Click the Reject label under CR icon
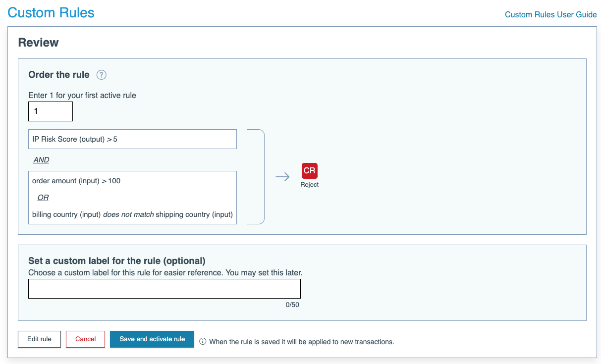 click(309, 185)
